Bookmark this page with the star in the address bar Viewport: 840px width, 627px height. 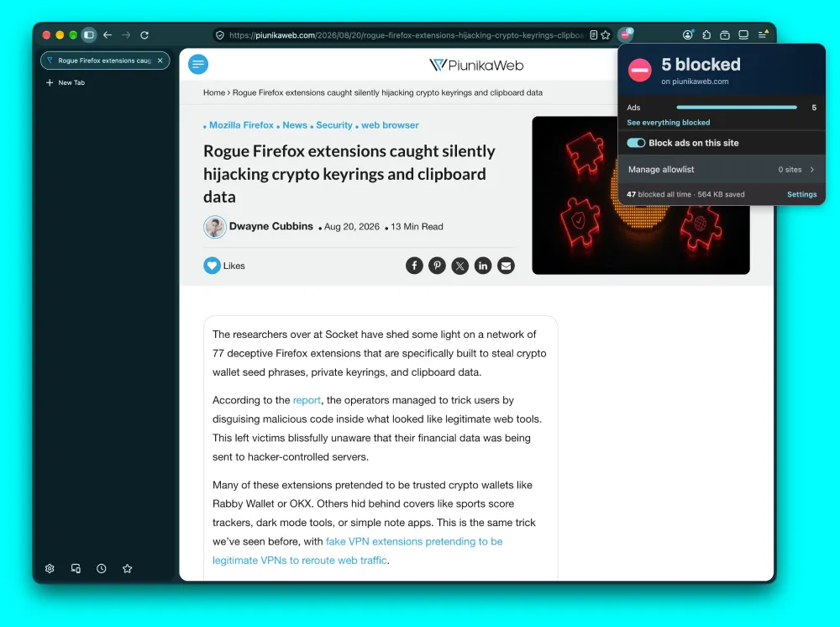click(606, 34)
